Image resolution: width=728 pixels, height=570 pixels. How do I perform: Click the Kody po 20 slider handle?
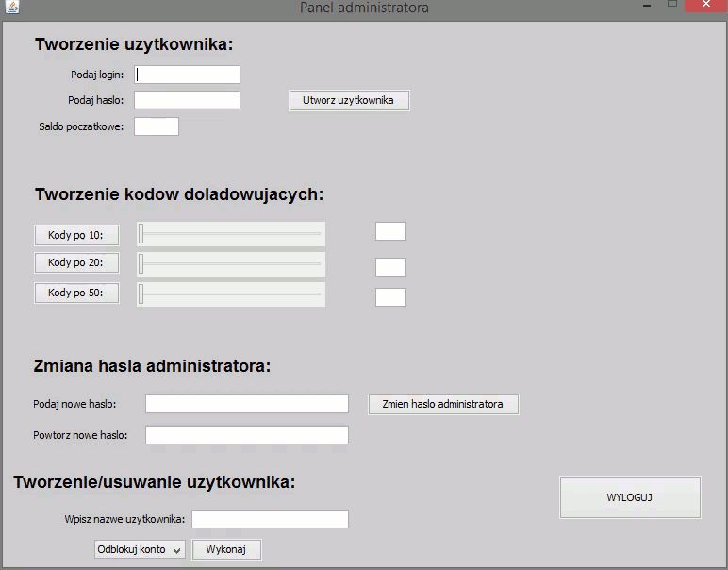coord(141,264)
